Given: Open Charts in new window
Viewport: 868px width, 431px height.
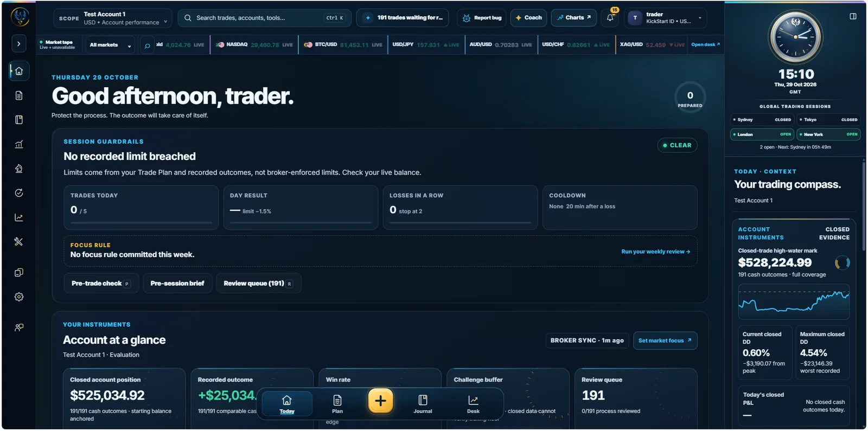Looking at the screenshot, I should [x=574, y=18].
